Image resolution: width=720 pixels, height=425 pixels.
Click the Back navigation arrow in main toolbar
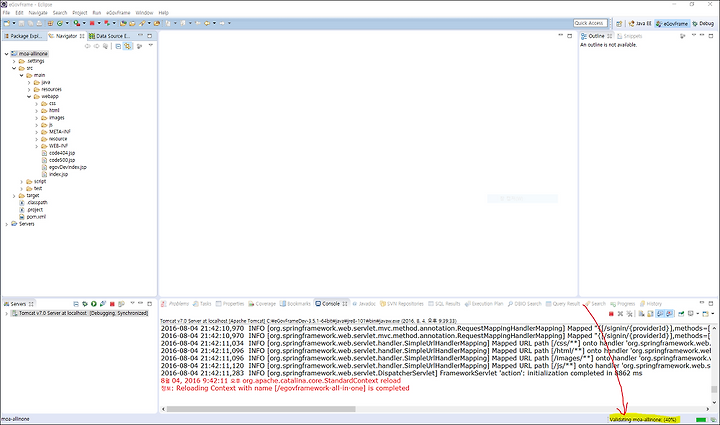point(207,23)
